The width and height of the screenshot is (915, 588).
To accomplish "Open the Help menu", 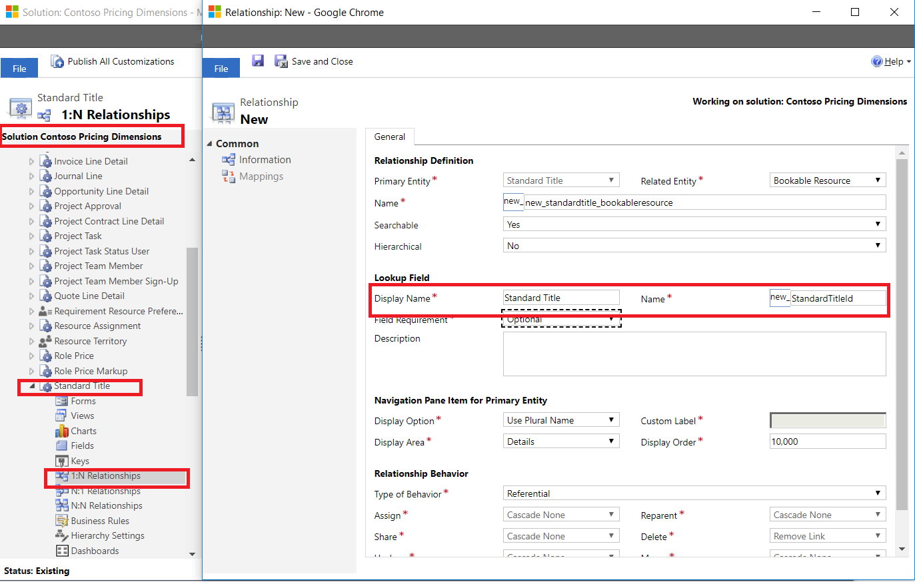I will [x=890, y=61].
